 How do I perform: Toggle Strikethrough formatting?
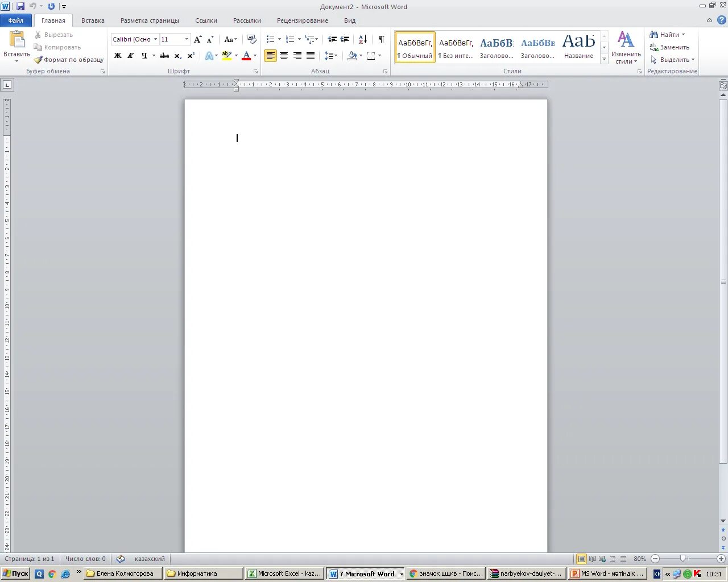pyautogui.click(x=164, y=56)
